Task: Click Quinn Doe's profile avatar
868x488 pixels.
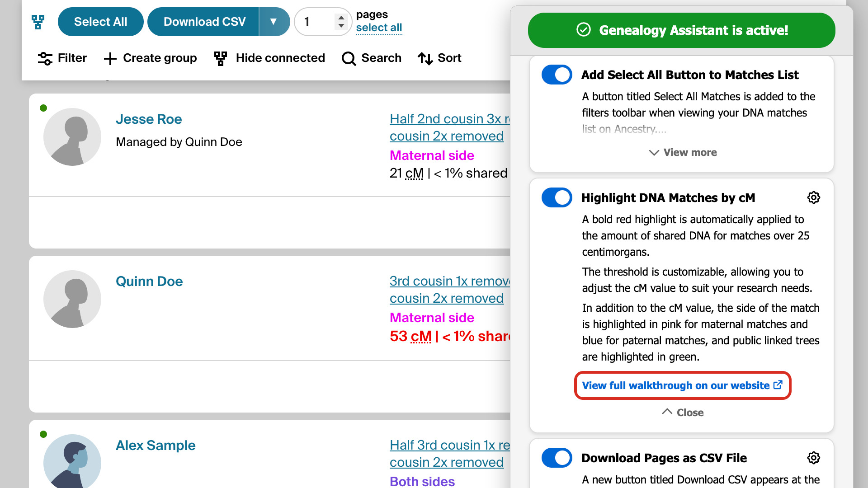Action: pyautogui.click(x=72, y=299)
